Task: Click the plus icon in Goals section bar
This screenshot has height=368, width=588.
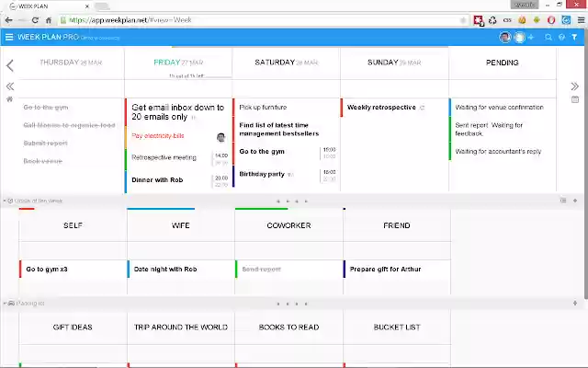Action: [x=575, y=201]
